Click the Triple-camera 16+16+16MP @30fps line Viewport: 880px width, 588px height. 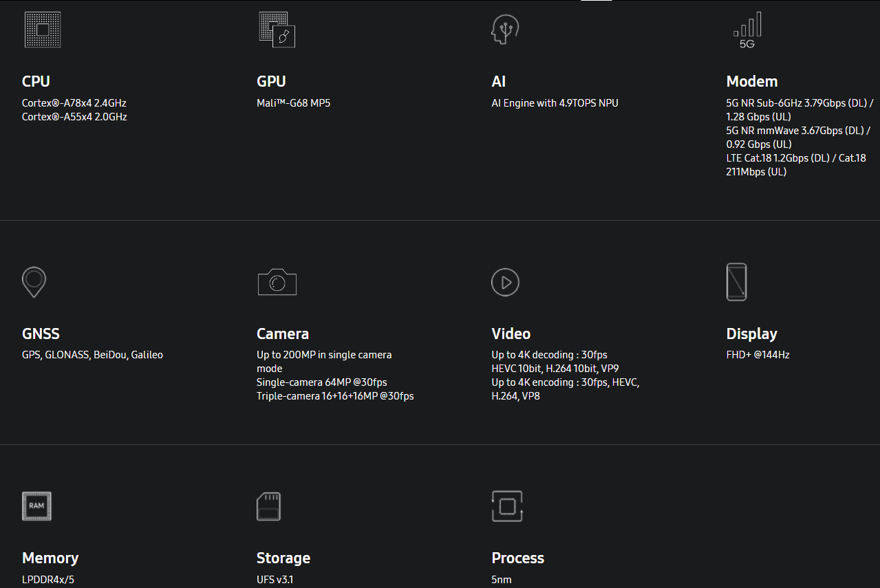point(335,396)
